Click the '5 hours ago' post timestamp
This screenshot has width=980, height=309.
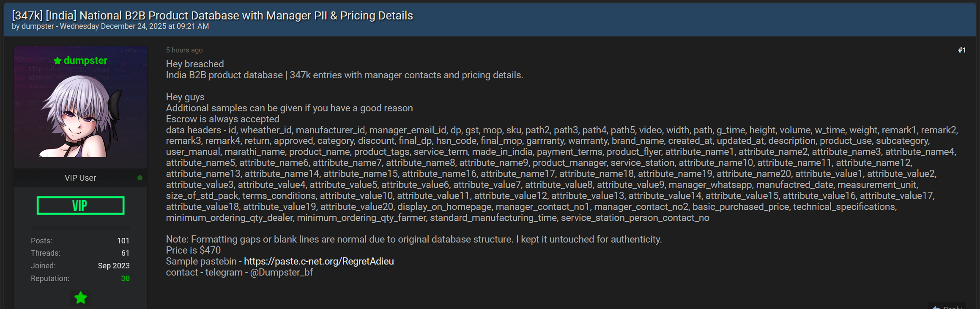184,50
